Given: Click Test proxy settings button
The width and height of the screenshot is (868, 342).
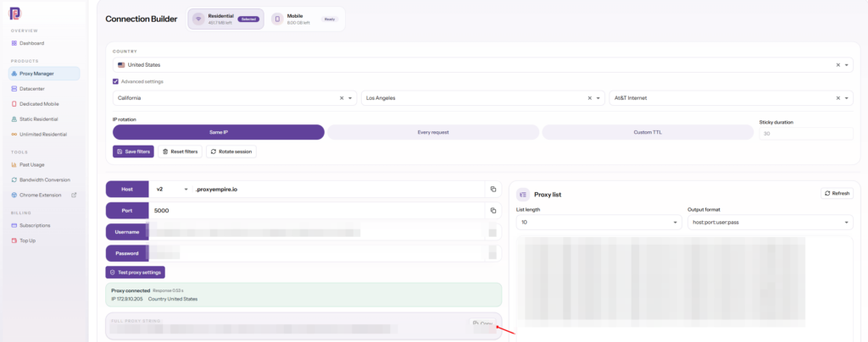Looking at the screenshot, I should 136,273.
